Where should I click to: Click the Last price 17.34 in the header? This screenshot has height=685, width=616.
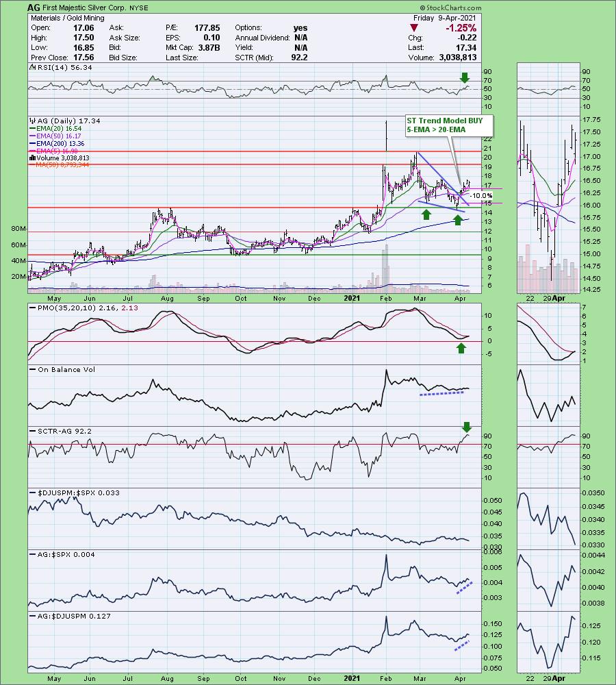click(x=467, y=48)
